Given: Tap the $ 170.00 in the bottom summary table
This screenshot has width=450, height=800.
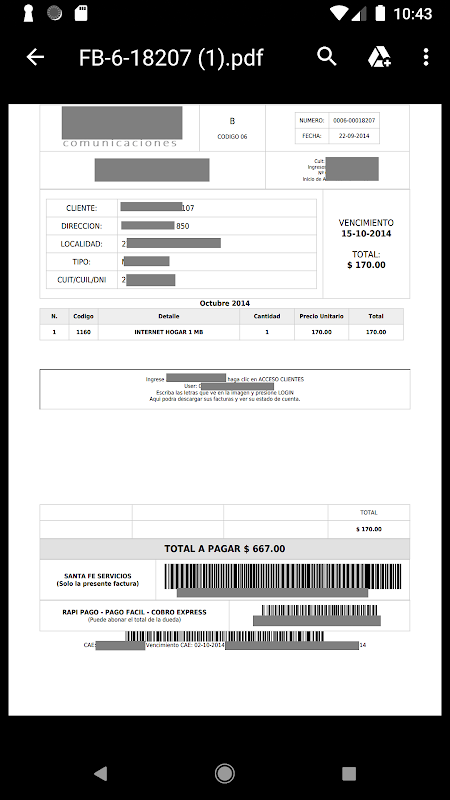Looking at the screenshot, I should pos(368,529).
